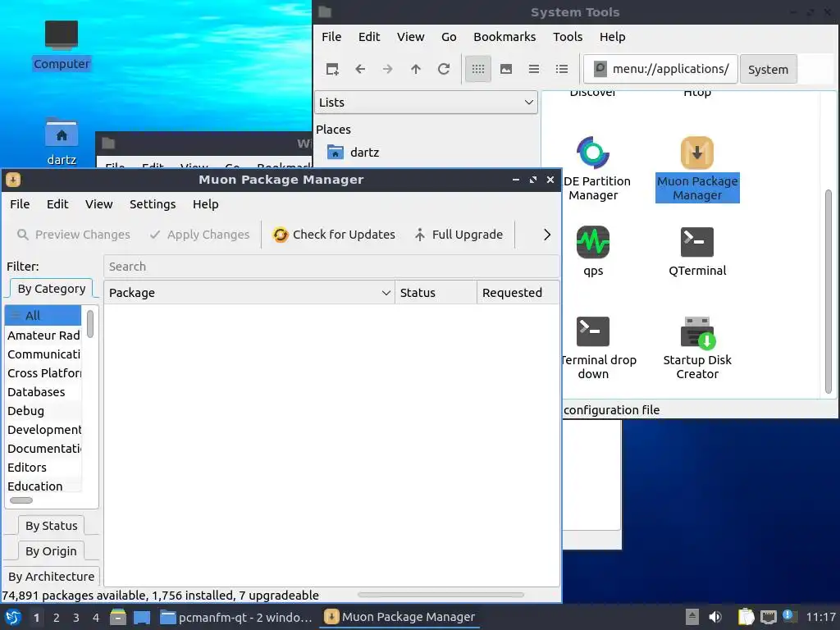Image resolution: width=840 pixels, height=630 pixels.
Task: Reload the System Tools folder view
Action: click(x=444, y=69)
